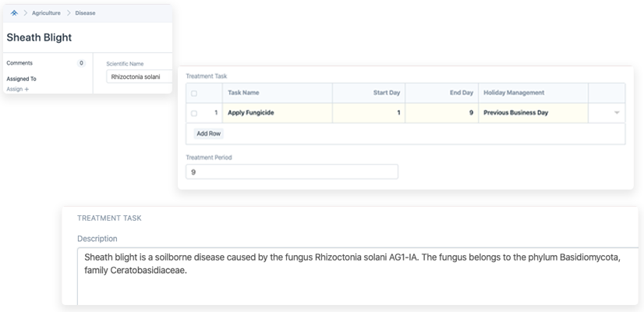Click the Sheath Blight page title
The width and height of the screenshot is (644, 312).
pos(39,37)
